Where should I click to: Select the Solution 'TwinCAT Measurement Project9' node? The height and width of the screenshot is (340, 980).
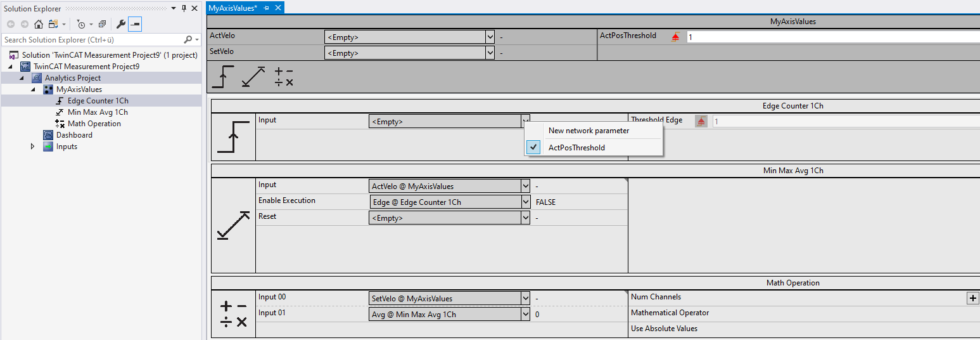pyautogui.click(x=109, y=55)
